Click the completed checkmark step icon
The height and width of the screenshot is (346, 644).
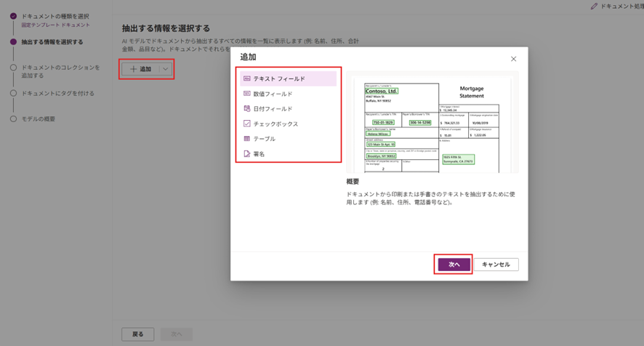pos(14,16)
